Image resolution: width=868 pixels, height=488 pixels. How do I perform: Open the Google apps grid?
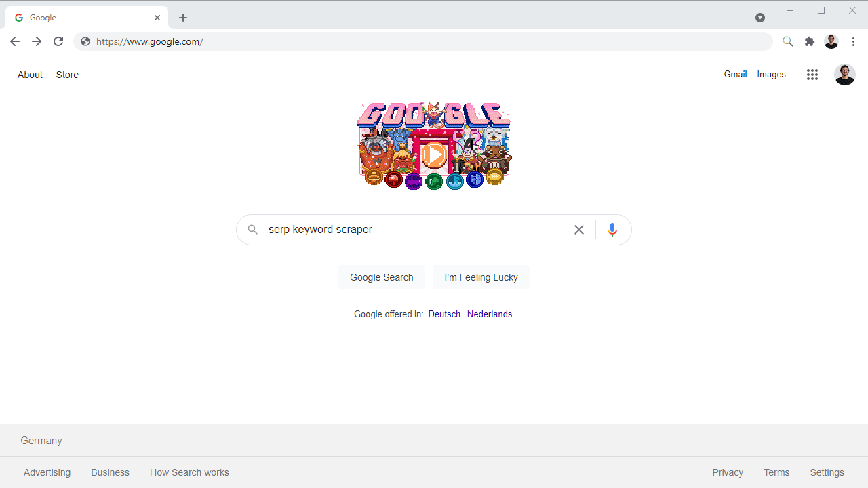point(812,75)
